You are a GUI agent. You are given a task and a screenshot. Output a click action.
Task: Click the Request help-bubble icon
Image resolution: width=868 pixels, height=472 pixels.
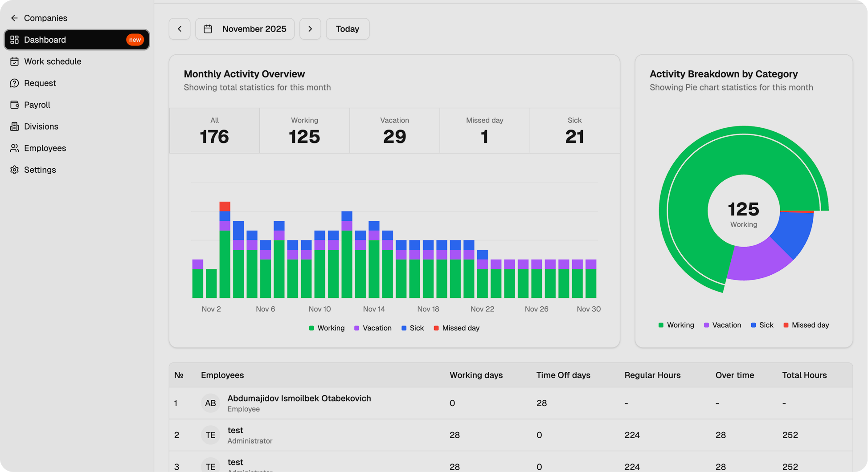(14, 83)
